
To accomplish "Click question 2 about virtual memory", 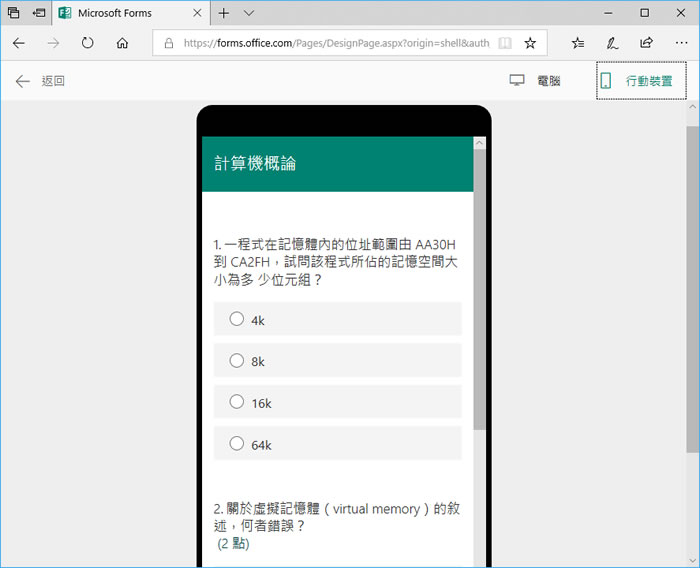I will coord(337,517).
